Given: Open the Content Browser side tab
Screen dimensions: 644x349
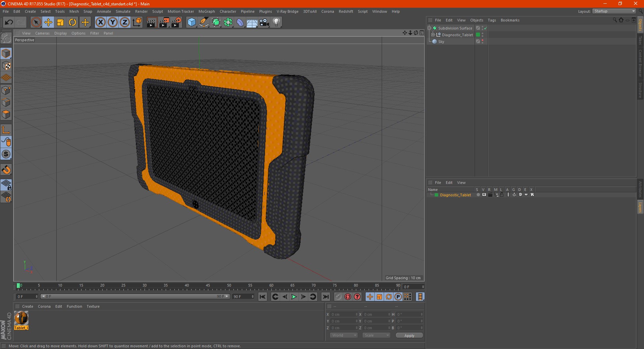Looking at the screenshot, I should (x=640, y=63).
